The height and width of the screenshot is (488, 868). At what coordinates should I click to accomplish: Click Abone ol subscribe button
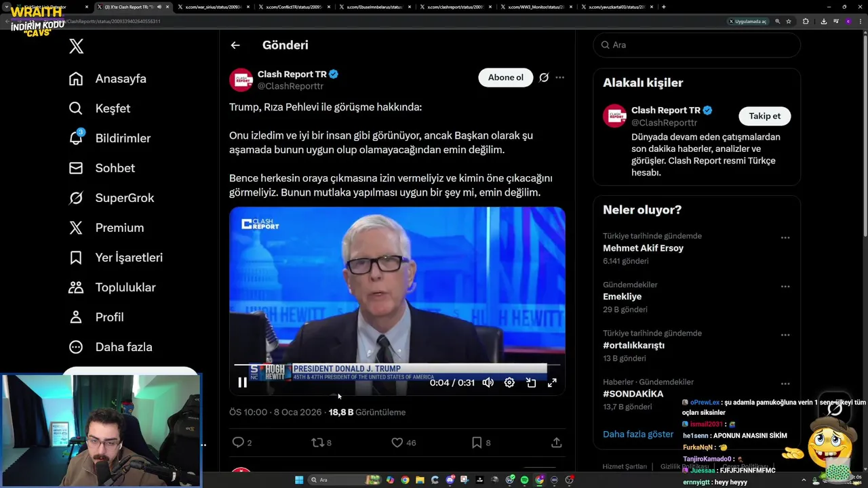[x=506, y=77]
